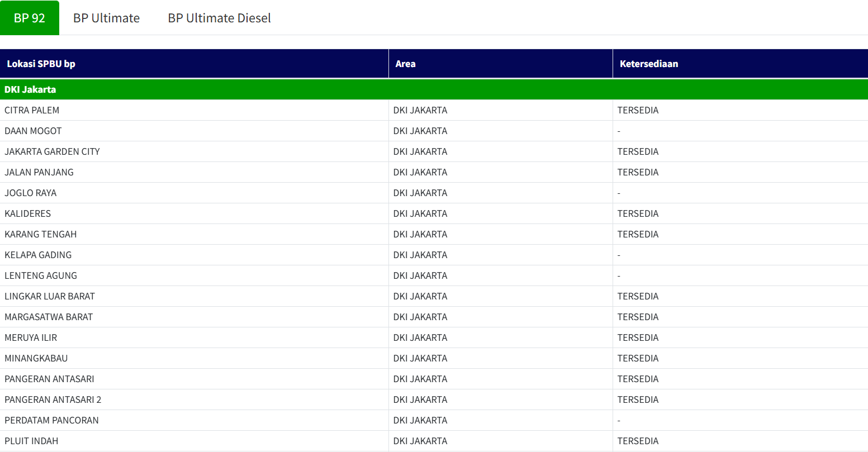The image size is (868, 452).
Task: Click the PERDATAM PANCORAN location name
Action: pyautogui.click(x=51, y=420)
